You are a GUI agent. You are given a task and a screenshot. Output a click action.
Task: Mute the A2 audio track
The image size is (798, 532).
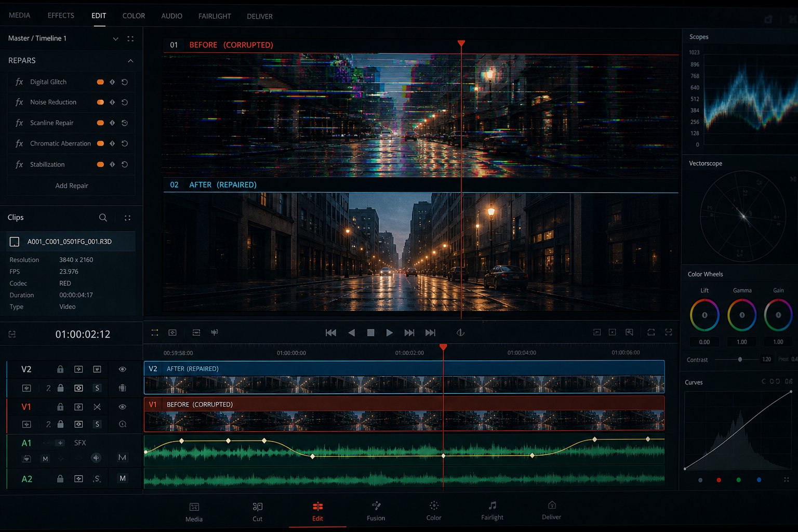coord(123,478)
